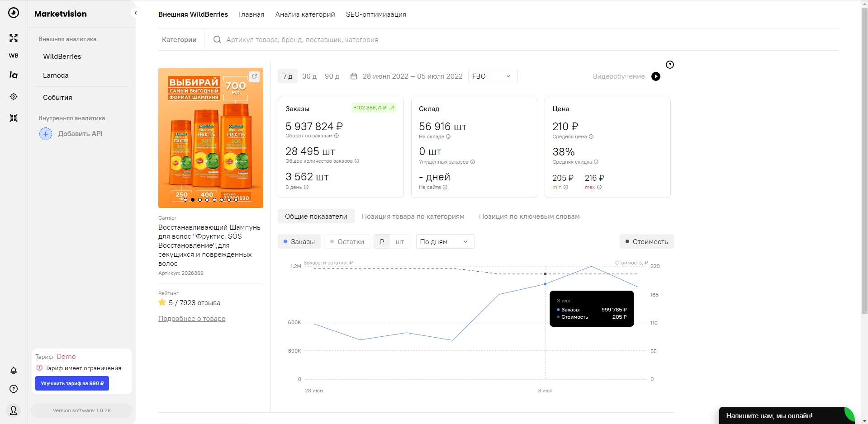Open the internal analytics collapse-arrows icon

click(14, 118)
